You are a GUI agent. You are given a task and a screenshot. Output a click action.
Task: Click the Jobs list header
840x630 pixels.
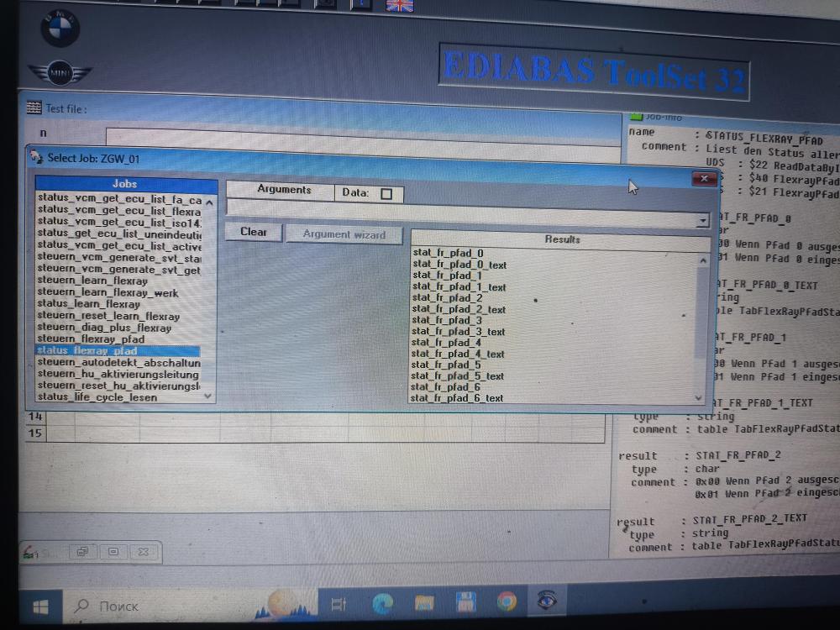click(125, 183)
